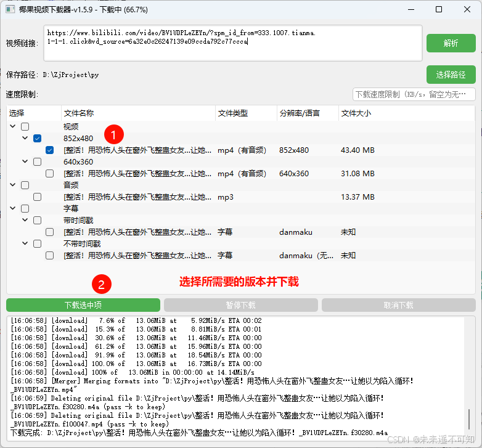482x448 pixels.
Task: Collapse the 字幕 tree node
Action: point(12,208)
